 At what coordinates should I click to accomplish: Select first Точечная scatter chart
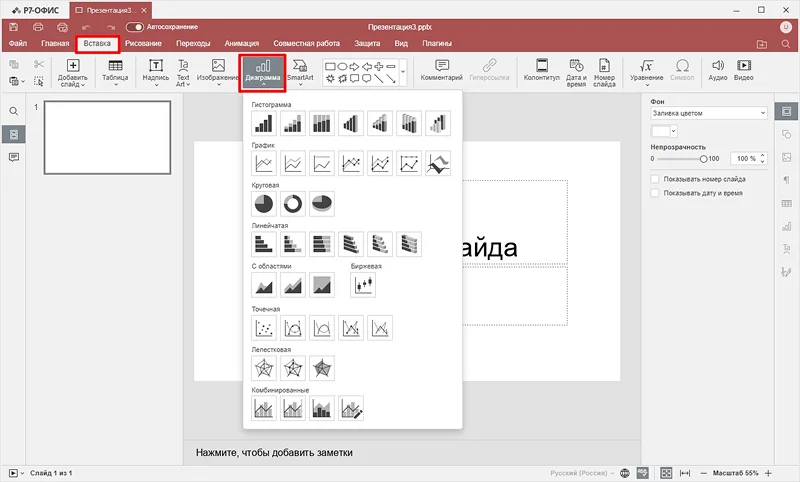(264, 327)
